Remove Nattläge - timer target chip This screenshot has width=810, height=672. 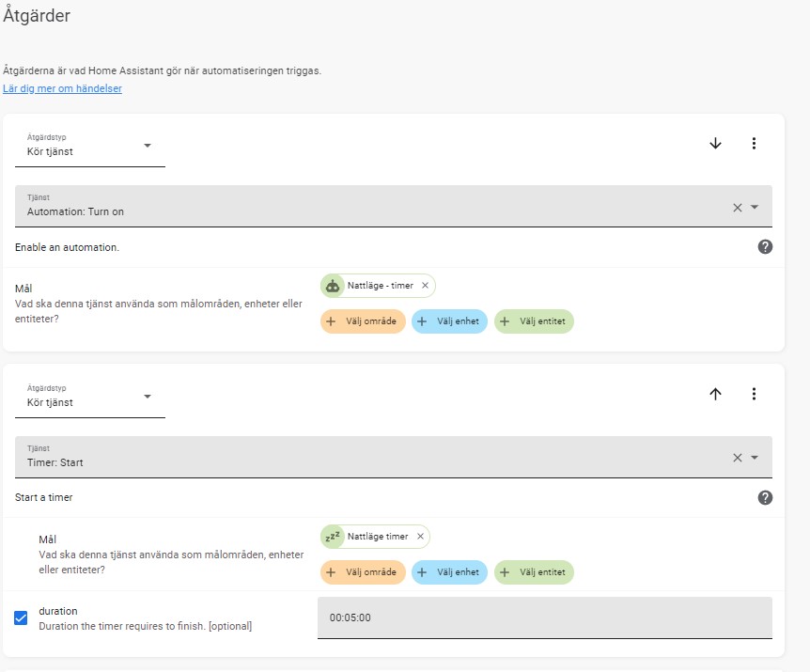[x=425, y=285]
